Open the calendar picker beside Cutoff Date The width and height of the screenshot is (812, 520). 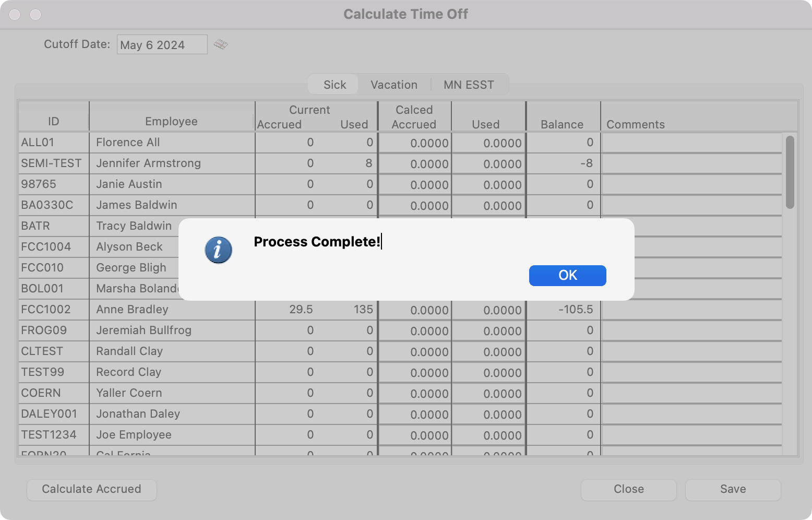pos(221,44)
